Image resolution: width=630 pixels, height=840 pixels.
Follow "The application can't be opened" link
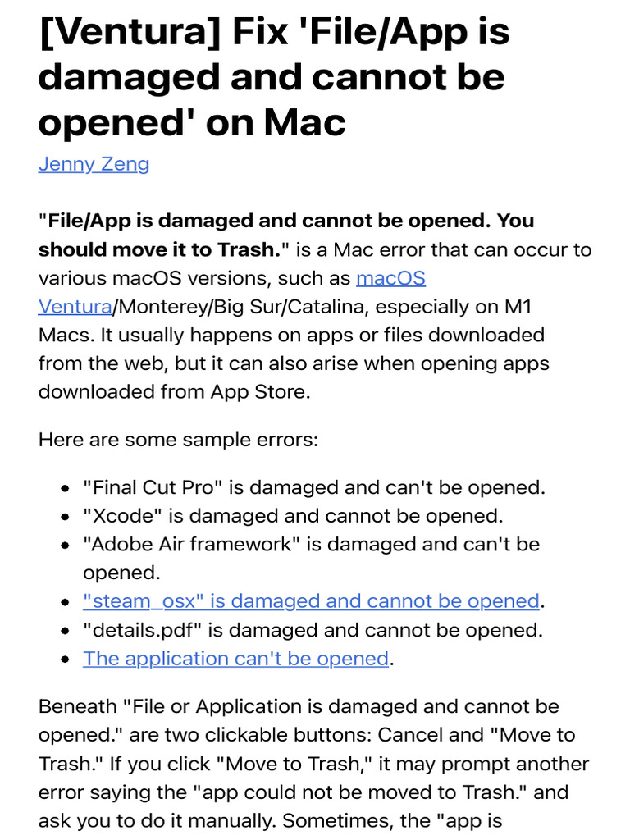tap(235, 659)
